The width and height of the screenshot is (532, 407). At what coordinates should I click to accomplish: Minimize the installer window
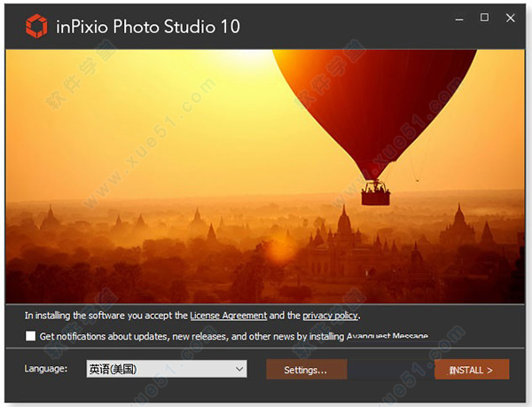pos(459,19)
